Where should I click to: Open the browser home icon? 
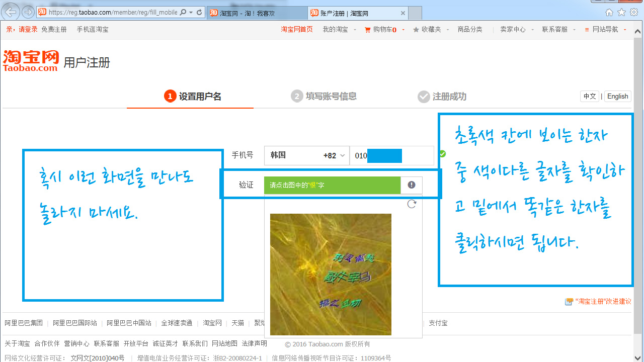tap(609, 12)
